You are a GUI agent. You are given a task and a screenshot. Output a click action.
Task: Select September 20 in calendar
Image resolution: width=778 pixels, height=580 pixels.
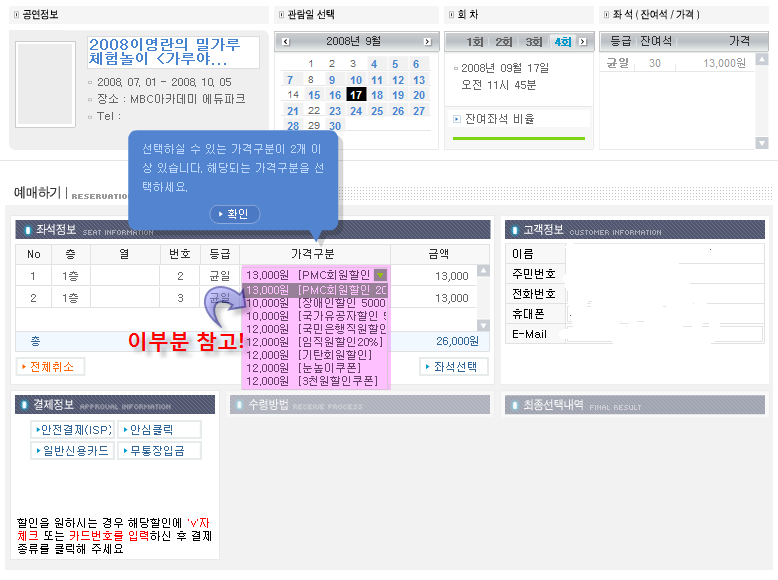click(419, 95)
